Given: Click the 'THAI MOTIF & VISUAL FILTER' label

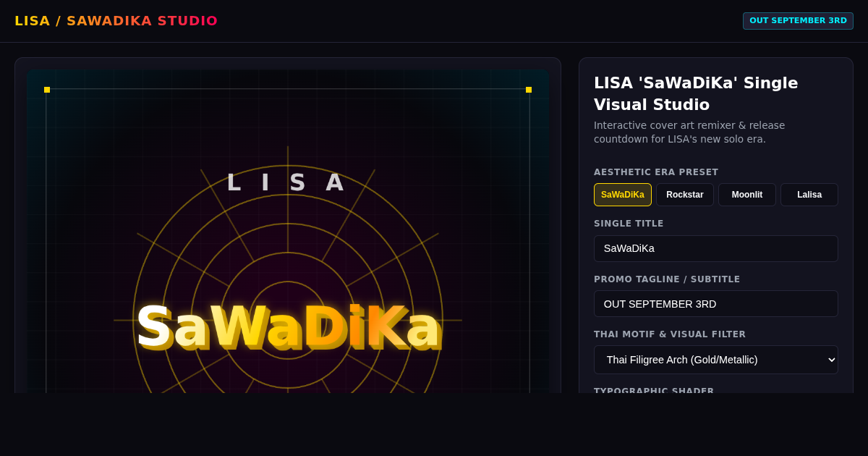Looking at the screenshot, I should coord(670,334).
